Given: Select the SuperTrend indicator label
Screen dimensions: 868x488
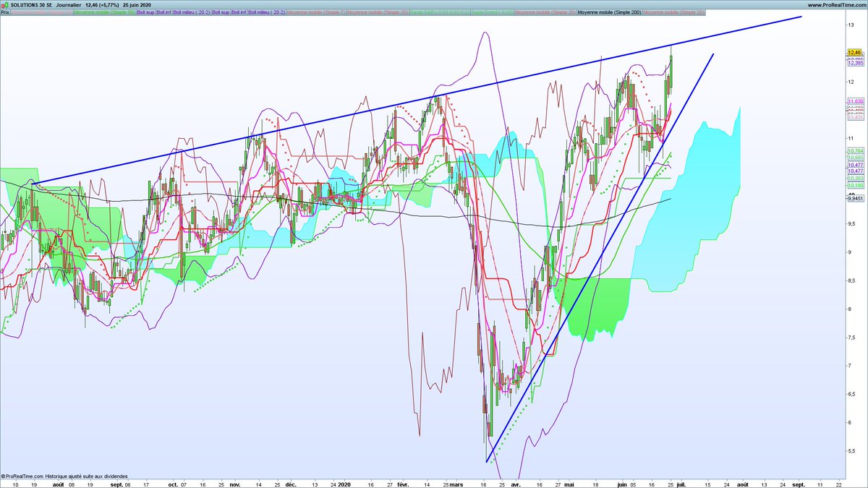Looking at the screenshot, I should pos(492,12).
